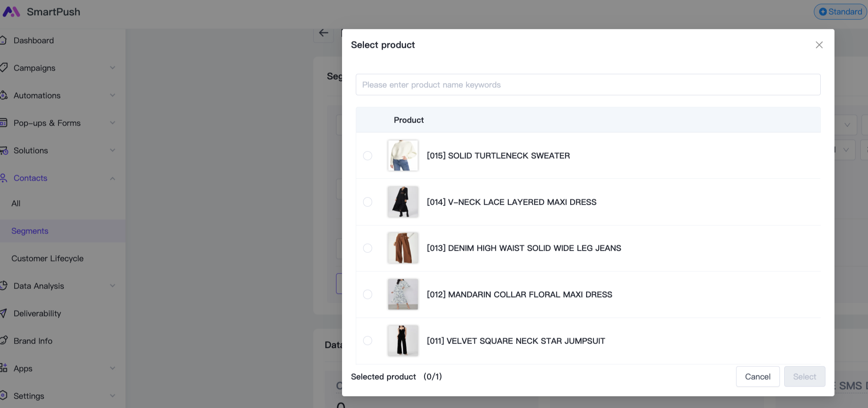Click [011] VELVET SQUARE NECK STAR JUMPSUIT text
This screenshot has width=868, height=408.
(516, 341)
